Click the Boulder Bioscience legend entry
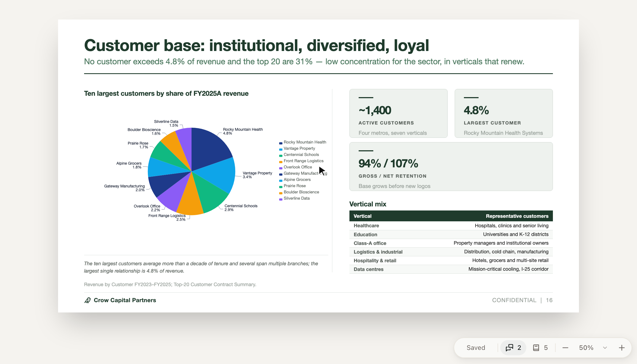The width and height of the screenshot is (637, 364). tap(299, 192)
